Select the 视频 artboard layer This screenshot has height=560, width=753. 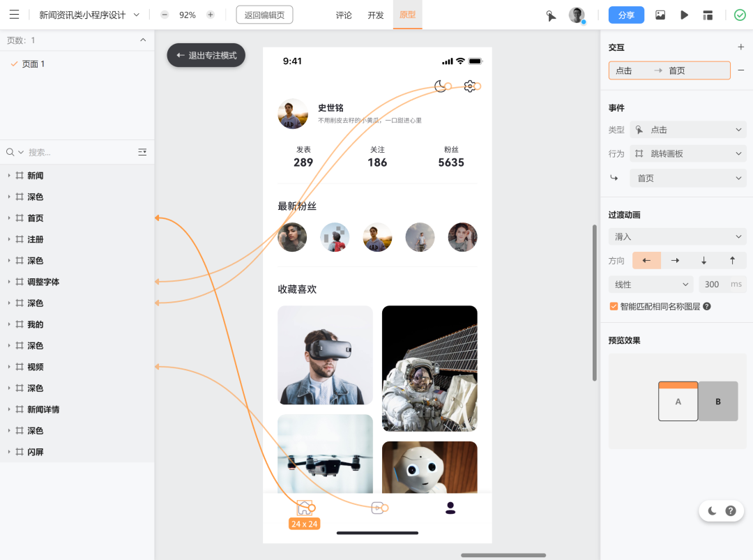click(77, 367)
